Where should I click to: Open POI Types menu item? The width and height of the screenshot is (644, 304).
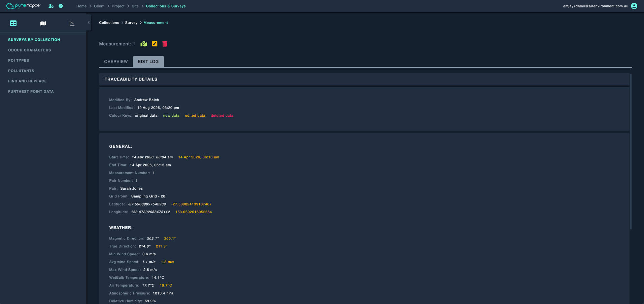(x=19, y=61)
